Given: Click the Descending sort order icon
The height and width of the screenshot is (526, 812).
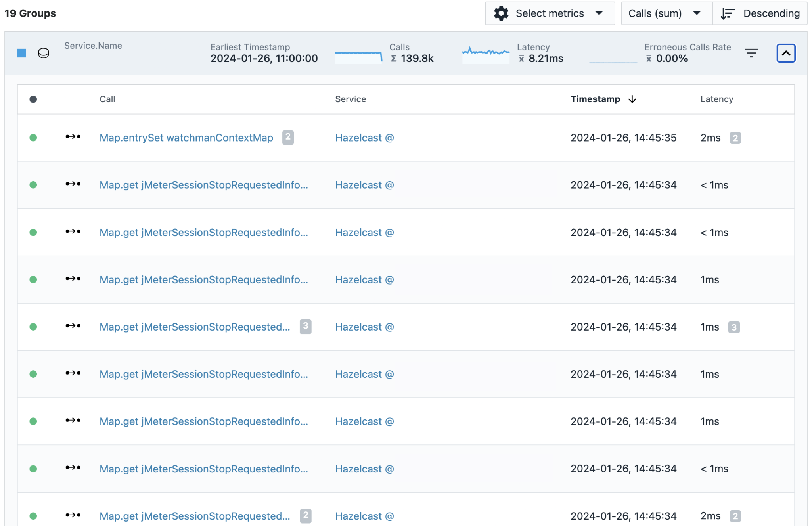Looking at the screenshot, I should (728, 13).
